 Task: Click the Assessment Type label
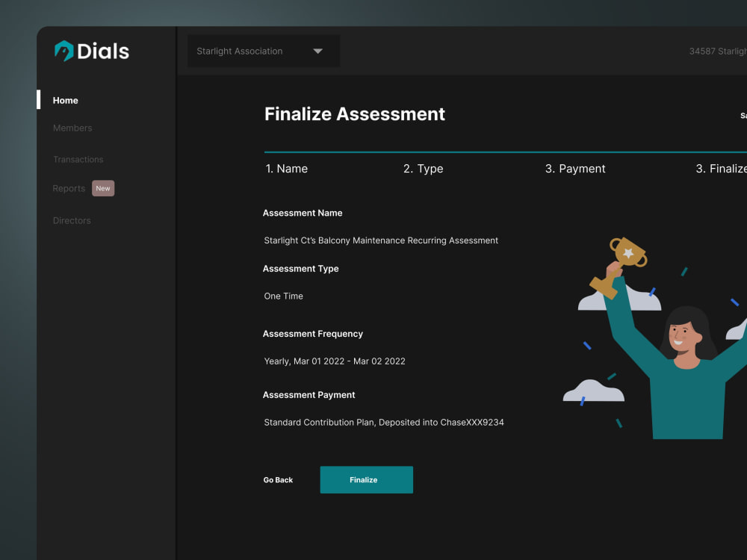300,269
